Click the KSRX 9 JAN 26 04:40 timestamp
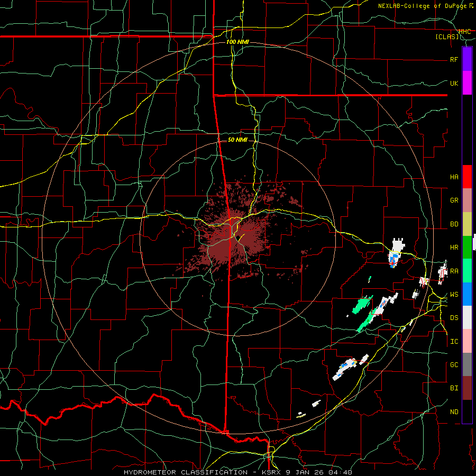Image resolution: width=476 pixels, height=476 pixels. [x=307, y=472]
